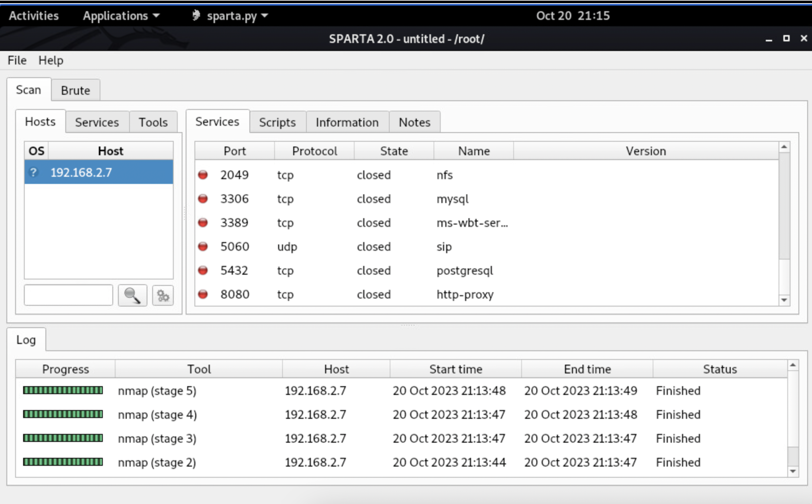Screen dimensions: 812x504
Task: Click red status dot for port 2049
Action: pos(203,175)
